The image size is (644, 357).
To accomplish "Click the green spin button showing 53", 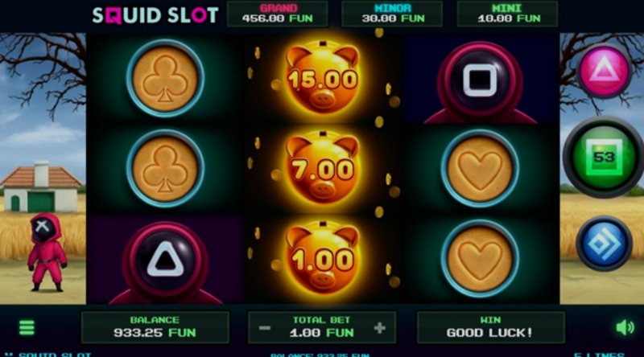I will pos(604,157).
